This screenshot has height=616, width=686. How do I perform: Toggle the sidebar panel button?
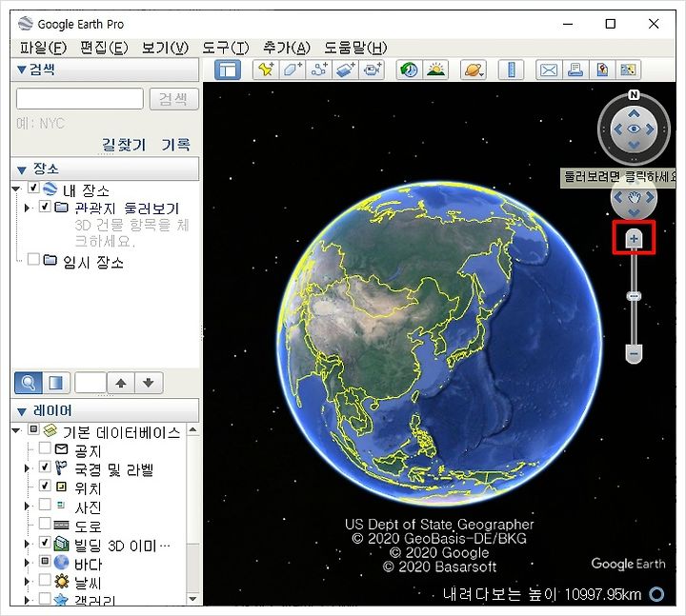[228, 70]
